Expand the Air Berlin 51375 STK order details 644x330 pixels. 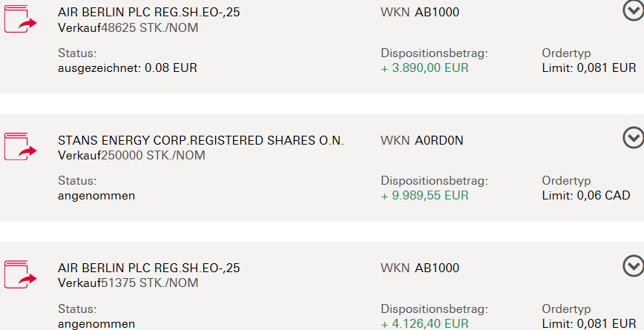[633, 265]
